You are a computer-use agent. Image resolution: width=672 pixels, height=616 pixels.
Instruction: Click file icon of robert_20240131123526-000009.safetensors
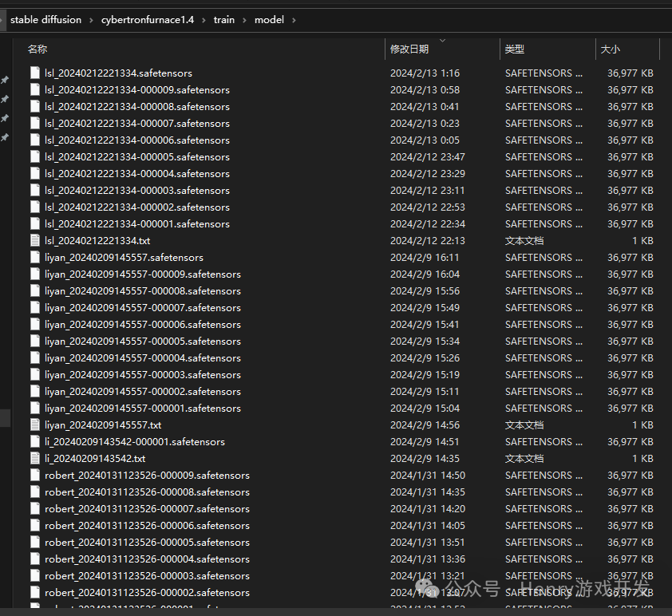34,475
